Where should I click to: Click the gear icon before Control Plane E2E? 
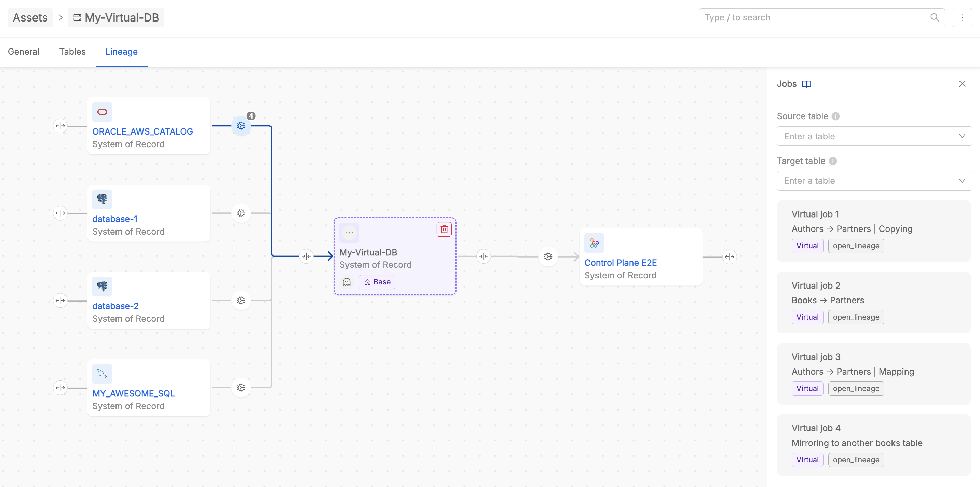coord(547,256)
